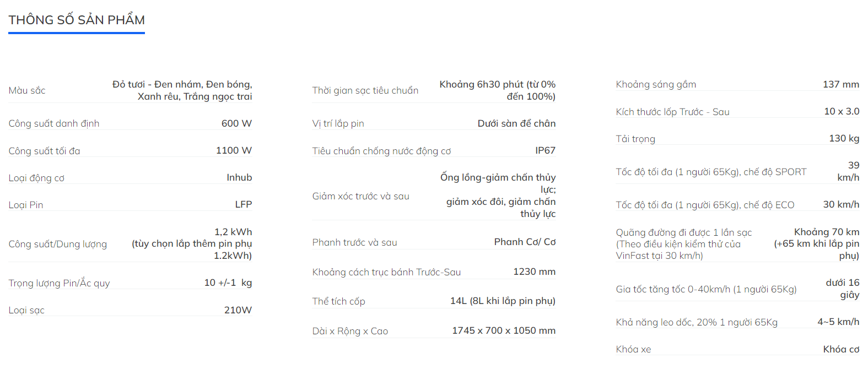Click the Công suất tối đa label
The image size is (868, 369).
coord(44,151)
